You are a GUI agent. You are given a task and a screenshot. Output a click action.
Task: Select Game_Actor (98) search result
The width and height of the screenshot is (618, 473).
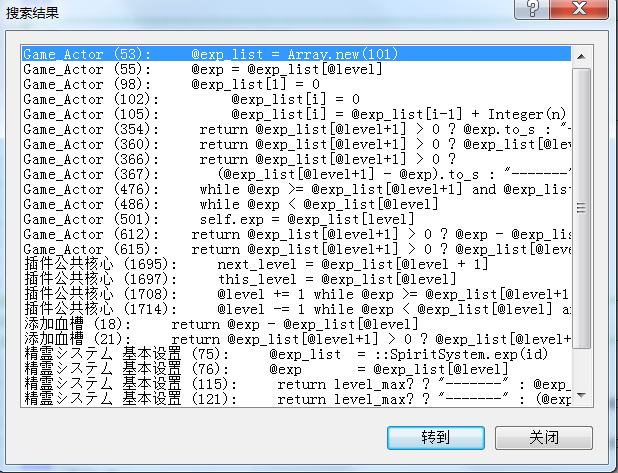pos(296,84)
